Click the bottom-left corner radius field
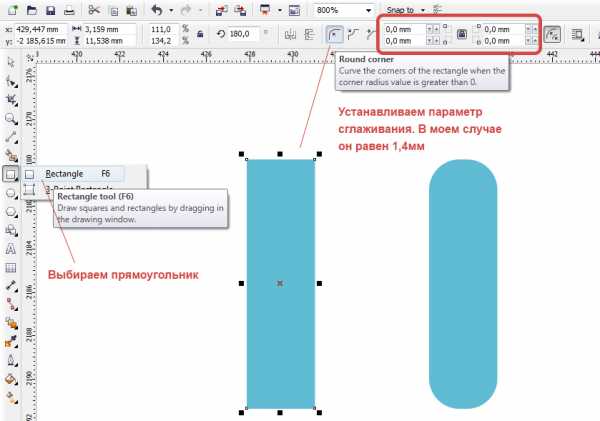600x421 pixels. tap(404, 41)
